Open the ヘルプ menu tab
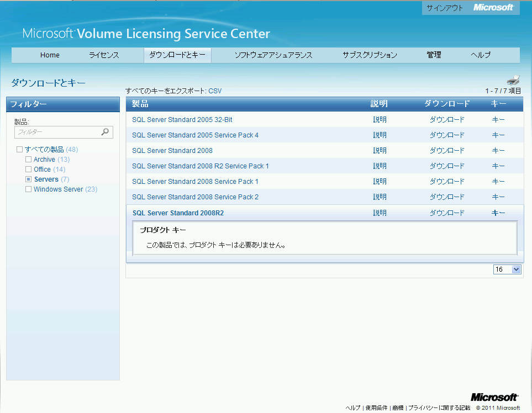This screenshot has height=413, width=532. tap(481, 55)
